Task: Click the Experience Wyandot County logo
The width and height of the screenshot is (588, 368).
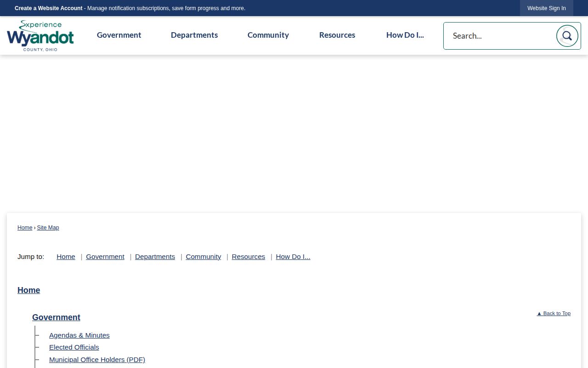Action: point(40,36)
